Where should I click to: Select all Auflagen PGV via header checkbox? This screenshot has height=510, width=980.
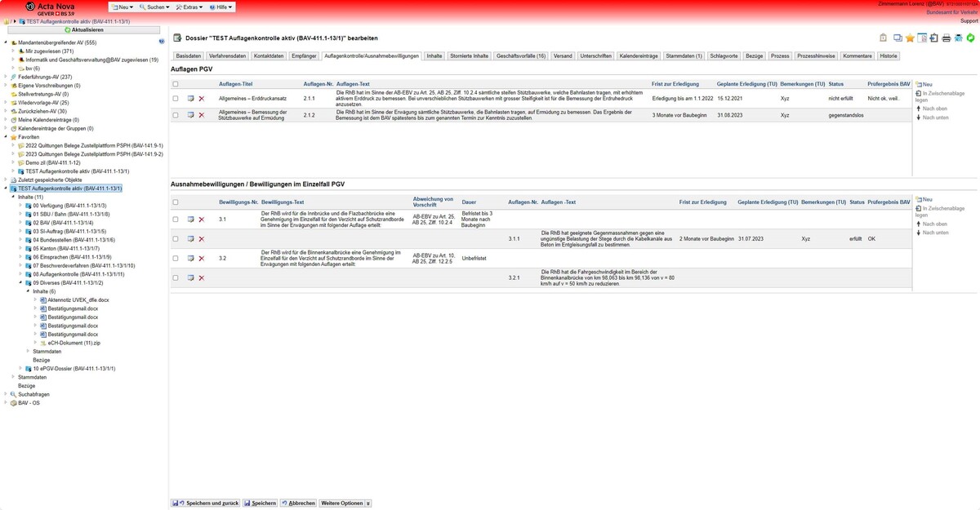point(176,84)
